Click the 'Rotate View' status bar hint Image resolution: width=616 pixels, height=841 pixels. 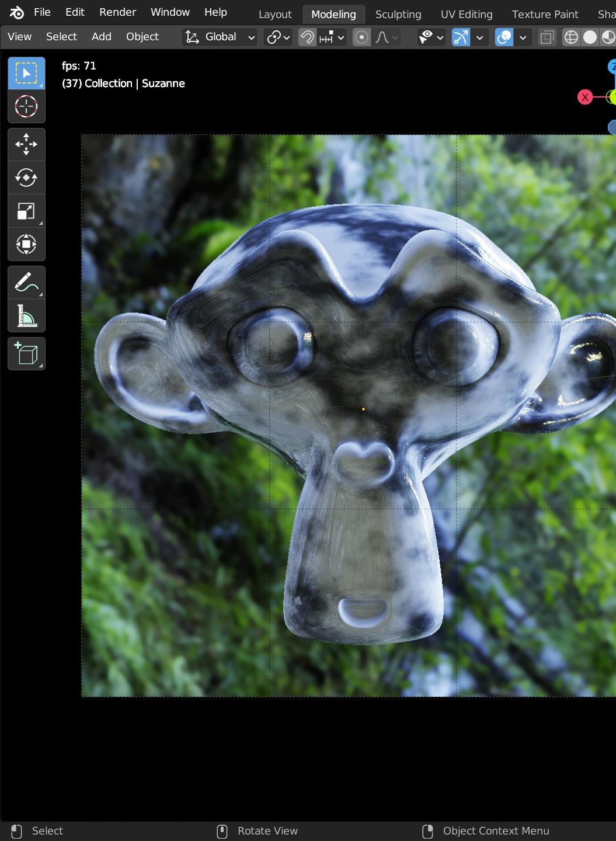click(267, 831)
